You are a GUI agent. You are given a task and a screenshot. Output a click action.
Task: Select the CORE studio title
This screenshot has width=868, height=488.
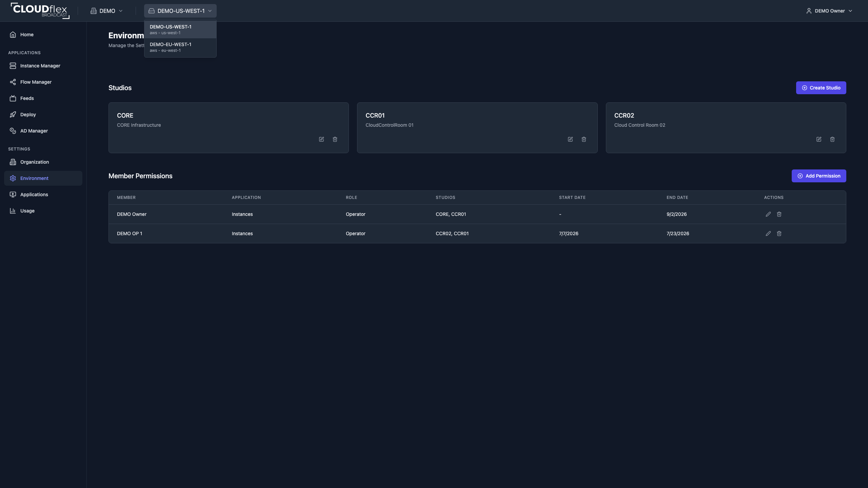125,116
